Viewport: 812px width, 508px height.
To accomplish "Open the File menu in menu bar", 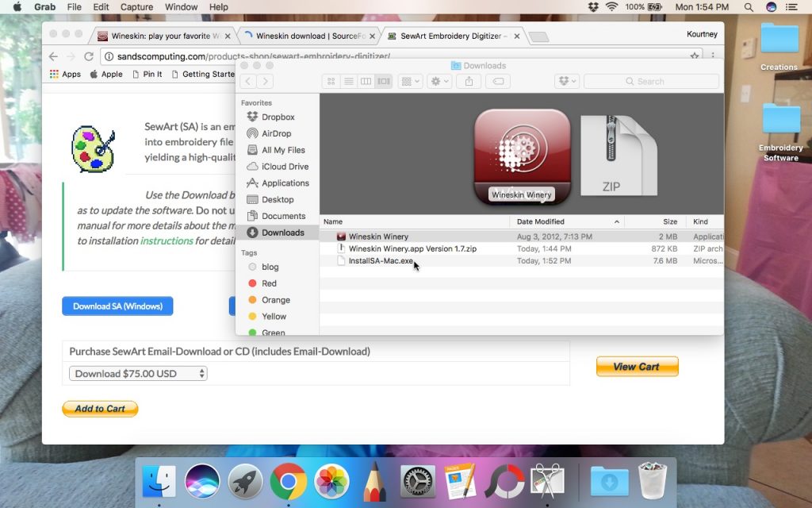I will pos(74,7).
